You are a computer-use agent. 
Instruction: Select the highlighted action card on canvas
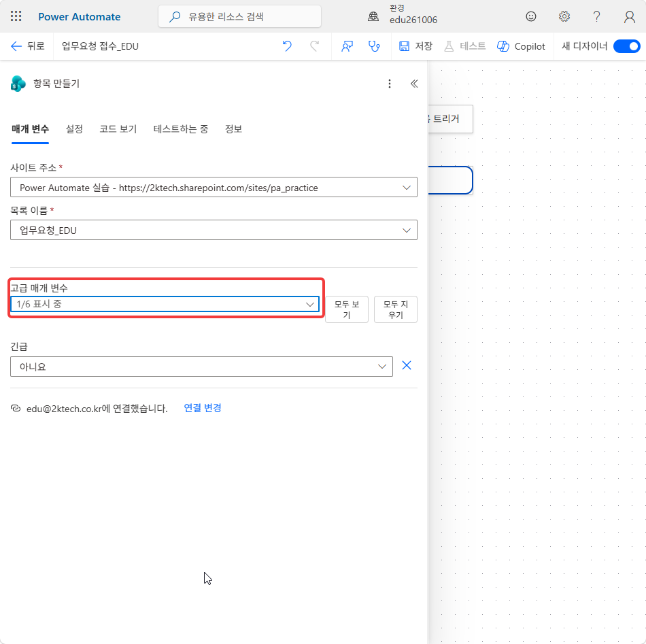point(450,180)
